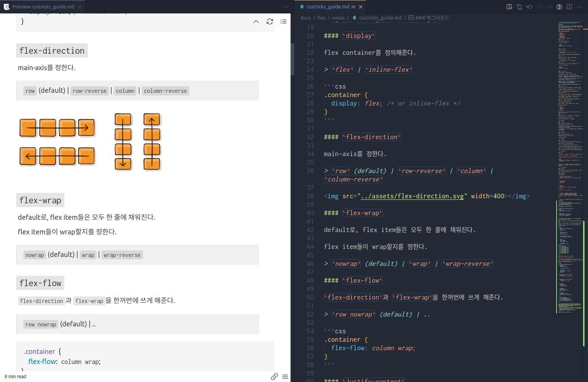Click the column-reverse code chip in preview
The height and width of the screenshot is (382, 588).
click(x=165, y=91)
